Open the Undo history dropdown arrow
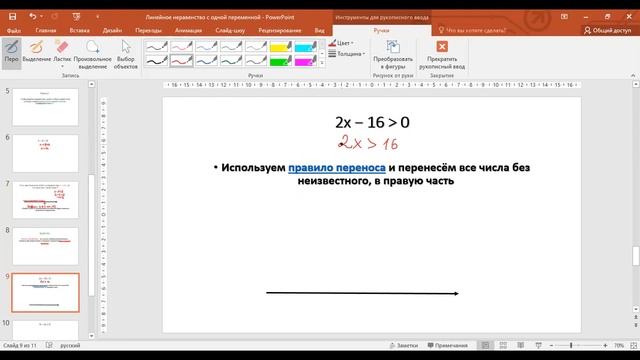Screen dimensions: 640x360 (42, 17)
